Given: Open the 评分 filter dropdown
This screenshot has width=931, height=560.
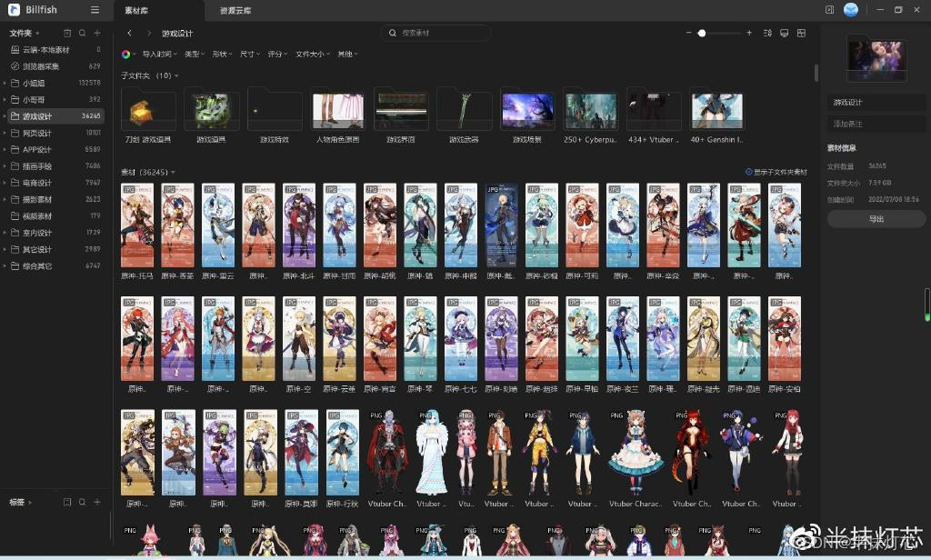Looking at the screenshot, I should (277, 54).
